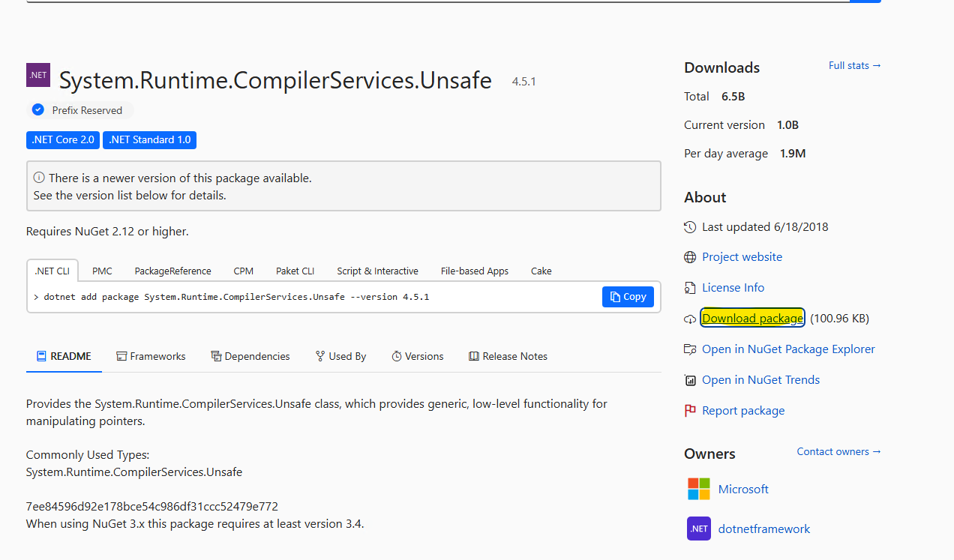This screenshot has height=560, width=954.
Task: Click the Microsoft owner avatar
Action: (x=697, y=488)
